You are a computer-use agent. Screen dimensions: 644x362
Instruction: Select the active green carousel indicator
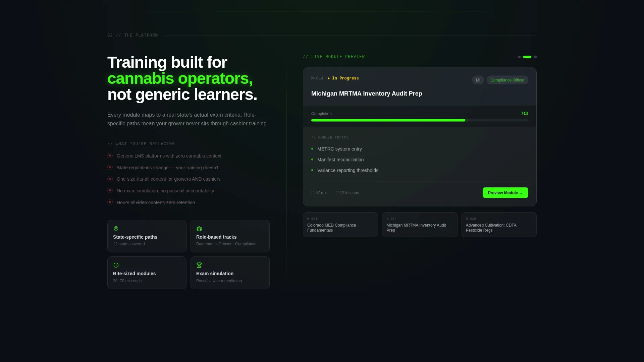coord(527,57)
